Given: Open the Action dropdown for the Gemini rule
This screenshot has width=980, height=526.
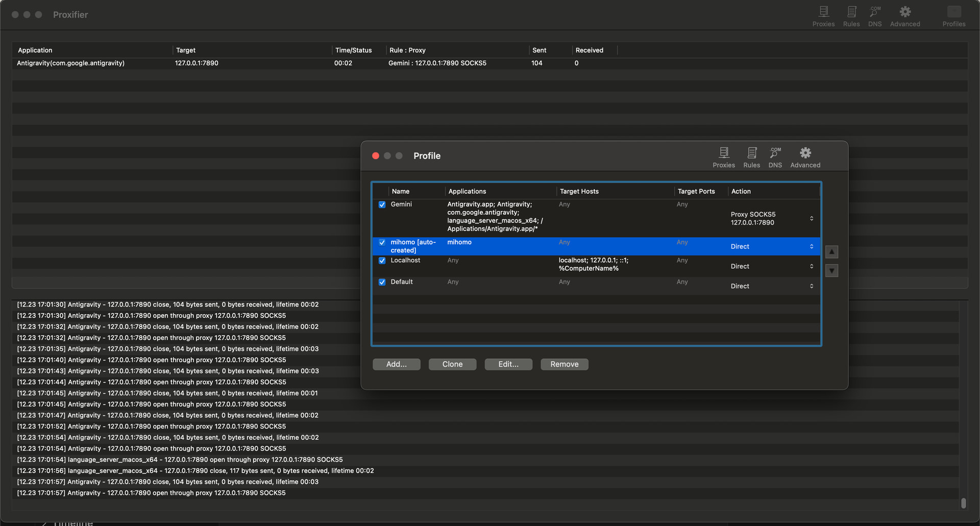Looking at the screenshot, I should click(x=811, y=218).
